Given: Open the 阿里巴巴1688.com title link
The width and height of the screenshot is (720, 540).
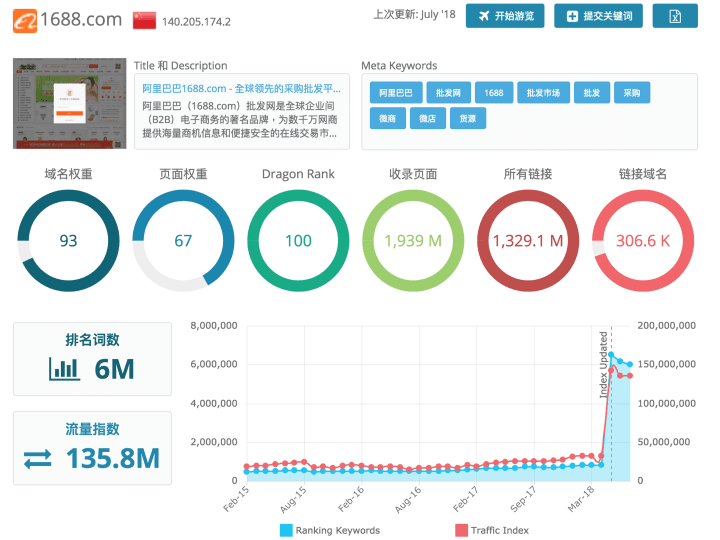Looking at the screenshot, I should [241, 88].
